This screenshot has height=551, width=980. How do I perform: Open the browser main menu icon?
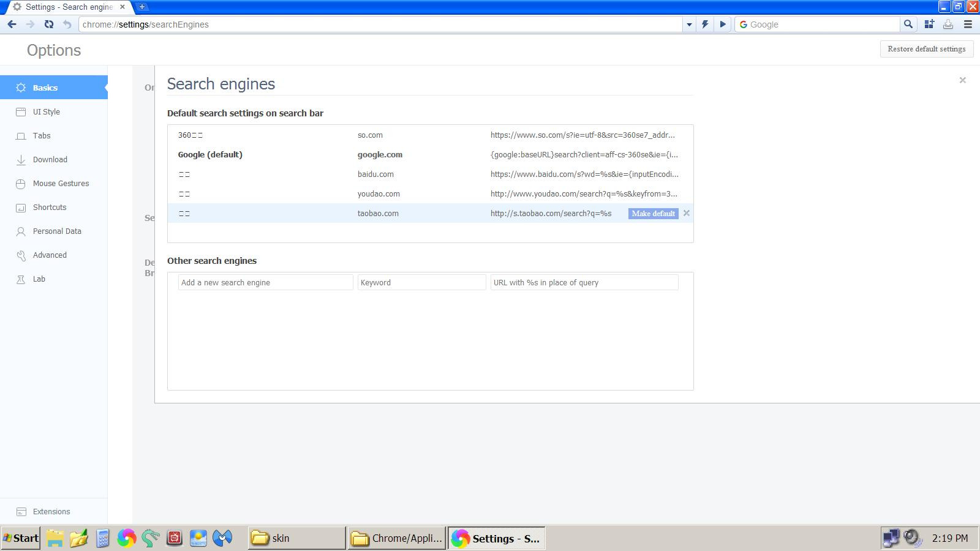pyautogui.click(x=968, y=24)
